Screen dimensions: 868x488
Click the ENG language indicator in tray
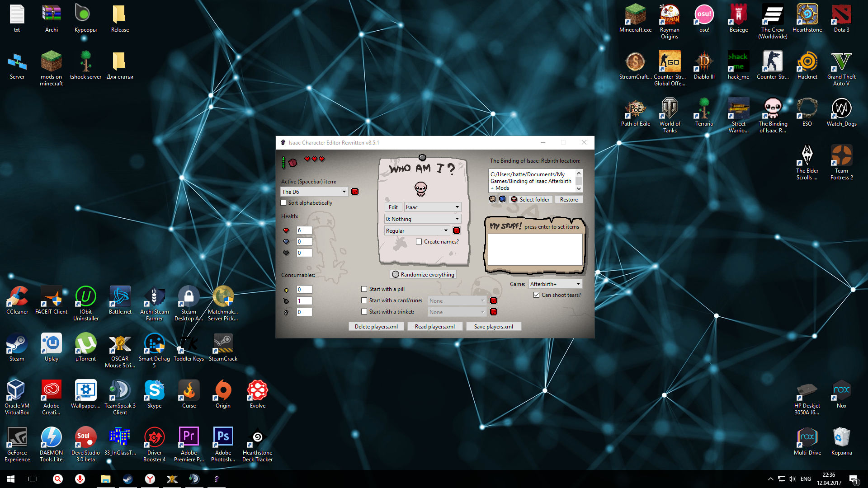[x=806, y=479]
